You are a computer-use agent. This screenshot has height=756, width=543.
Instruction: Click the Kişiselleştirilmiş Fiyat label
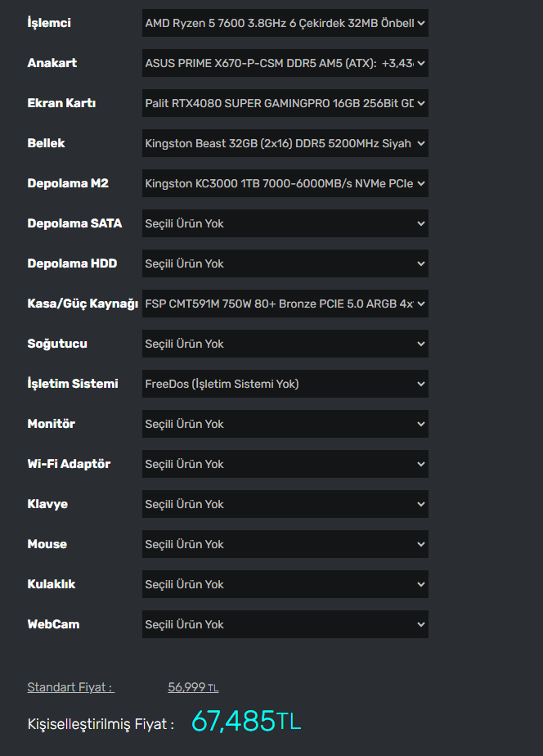click(101, 724)
